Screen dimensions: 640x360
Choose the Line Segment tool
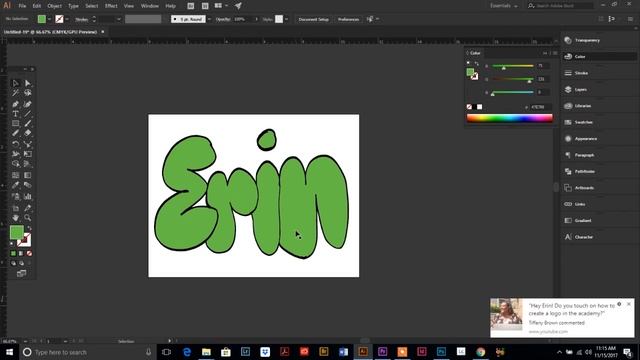28,114
